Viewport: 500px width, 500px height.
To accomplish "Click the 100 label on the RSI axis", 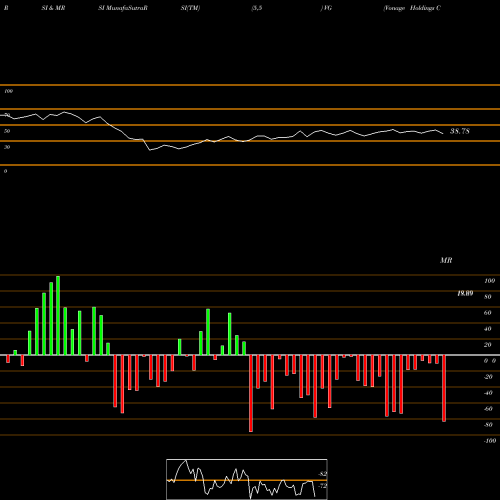I will (x=8, y=91).
